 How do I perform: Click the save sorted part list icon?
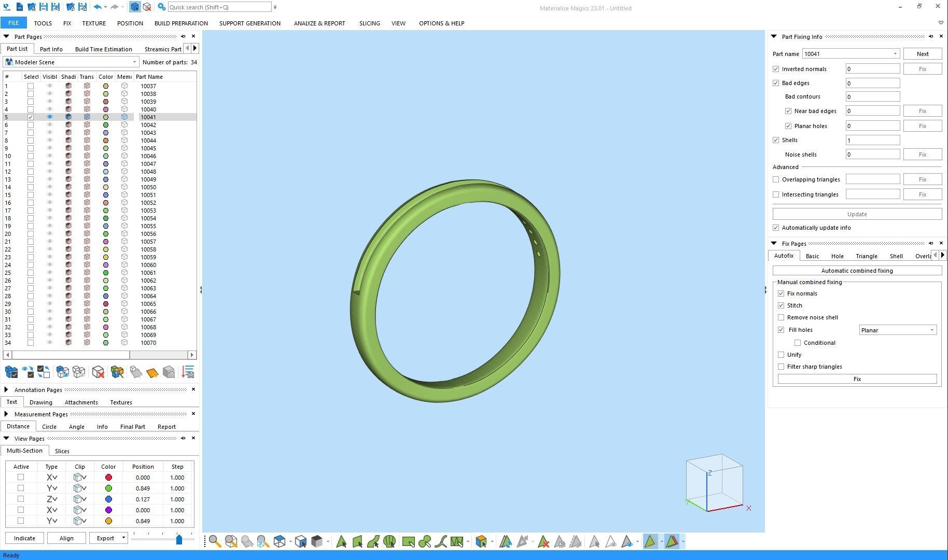188,372
